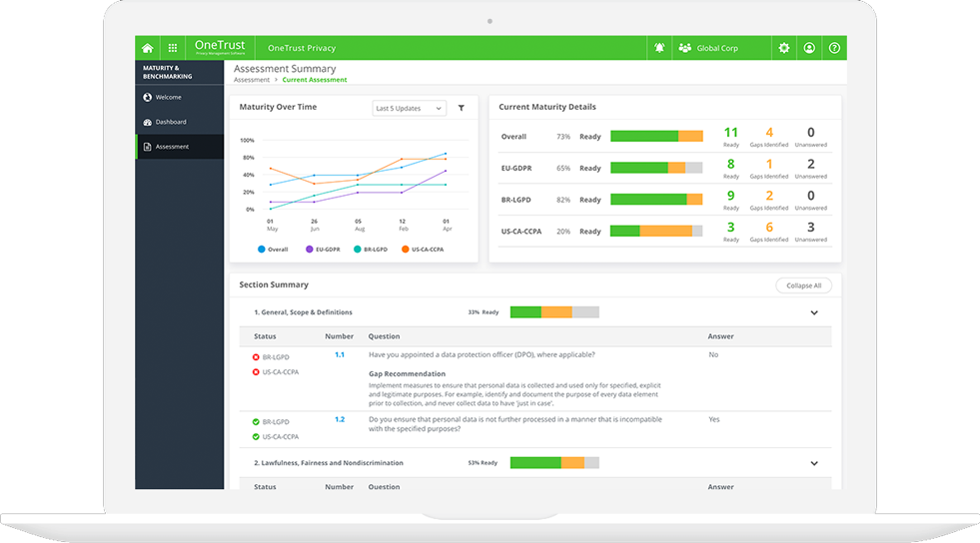Click the Global Corp organization icon
The width and height of the screenshot is (980, 543).
coord(684,48)
